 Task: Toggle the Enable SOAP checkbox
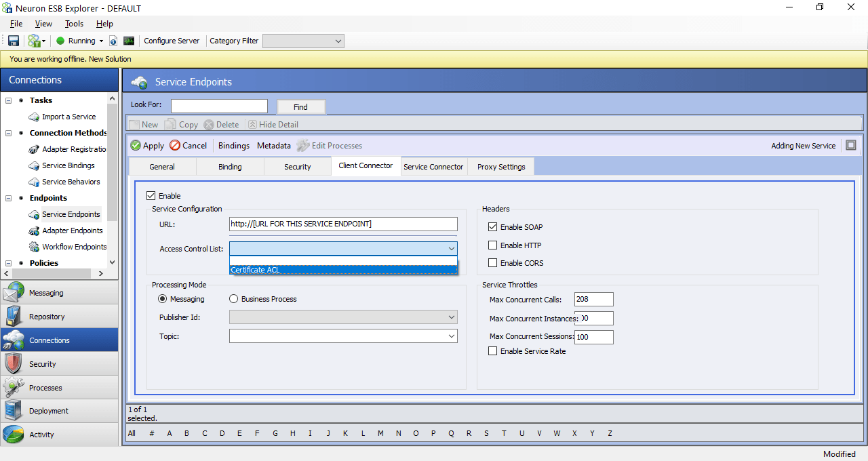[x=493, y=227]
